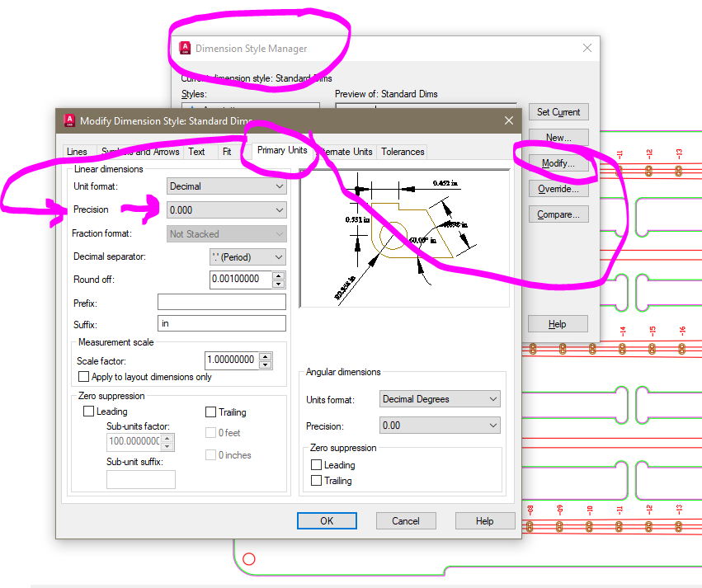This screenshot has width=702, height=588.
Task: Switch to the Text tab
Action: pyautogui.click(x=196, y=152)
